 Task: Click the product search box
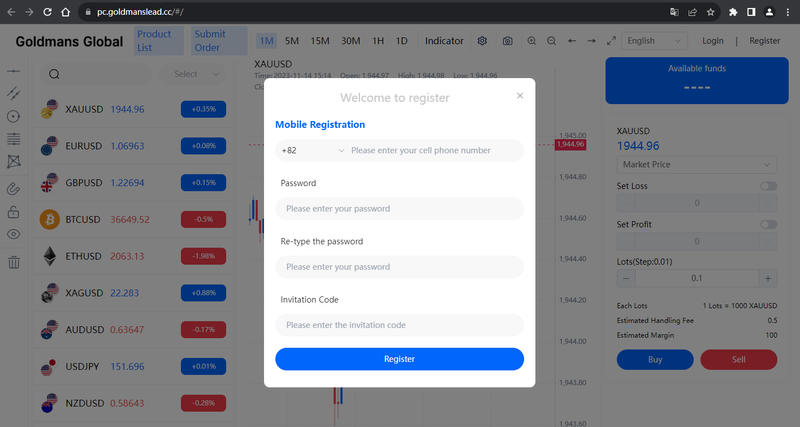96,74
